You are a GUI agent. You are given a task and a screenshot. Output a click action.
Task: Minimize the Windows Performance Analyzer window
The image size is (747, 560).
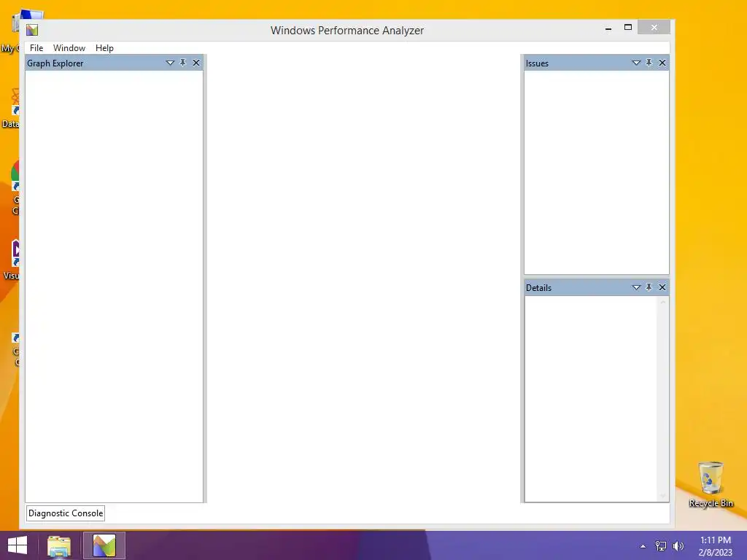click(608, 28)
